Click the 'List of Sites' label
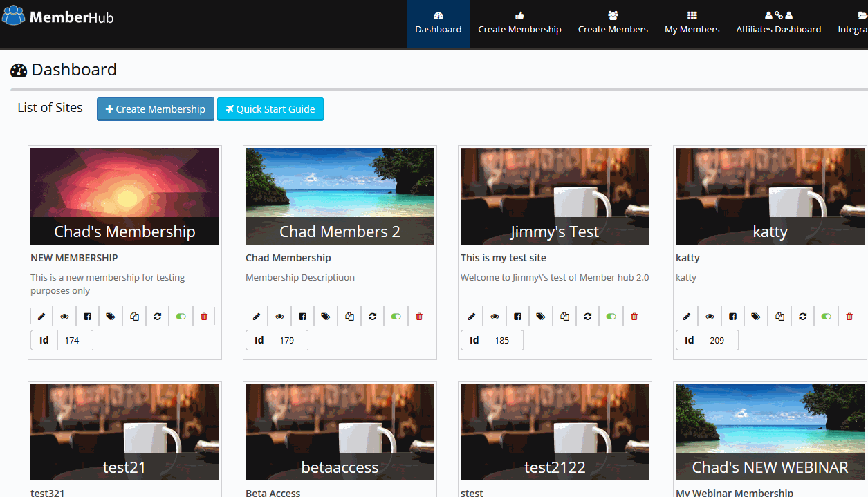 (x=50, y=107)
